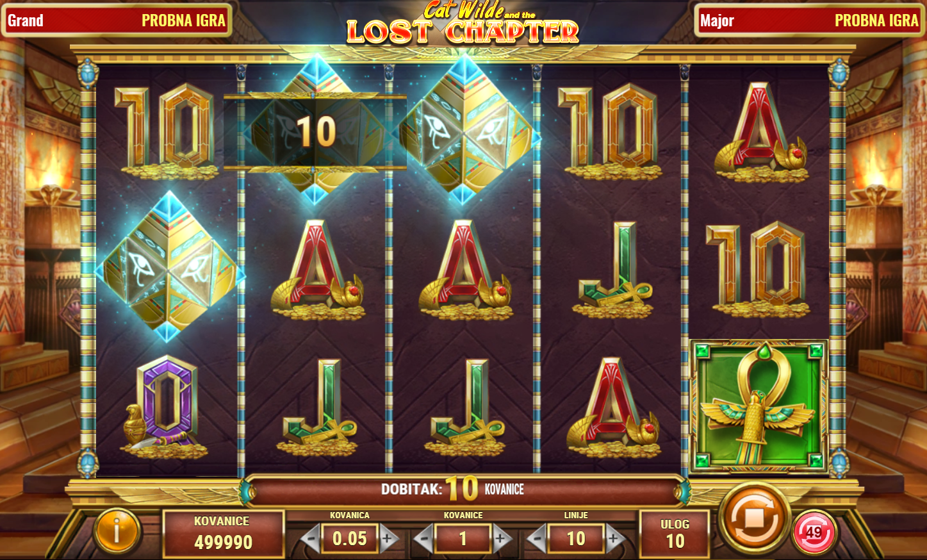The height and width of the screenshot is (560, 927).
Task: Decrease coin value with minus arrow
Action: pyautogui.click(x=311, y=538)
